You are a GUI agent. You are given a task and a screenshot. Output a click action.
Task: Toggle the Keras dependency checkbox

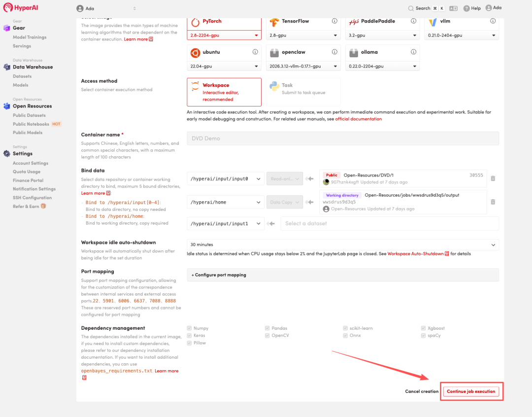(189, 336)
